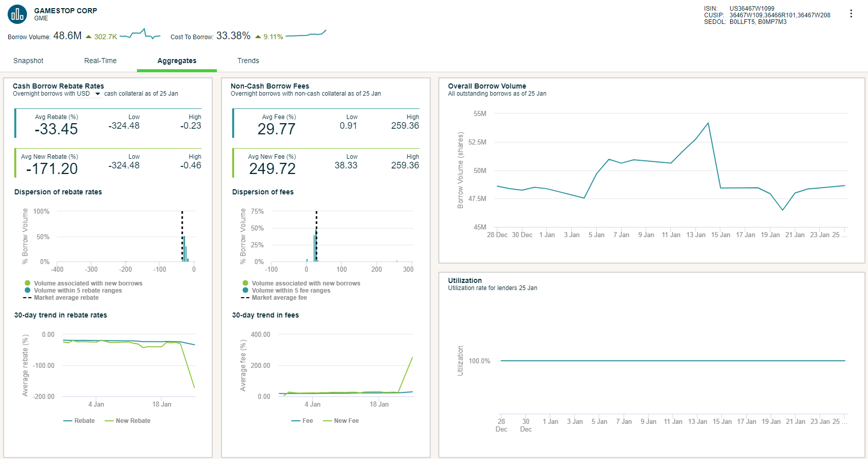
Task: Toggle 'Market average fee' legend entry
Action: [274, 298]
